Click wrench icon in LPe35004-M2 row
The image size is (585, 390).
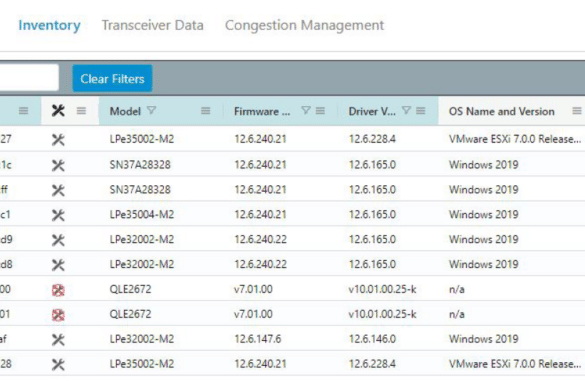point(58,215)
